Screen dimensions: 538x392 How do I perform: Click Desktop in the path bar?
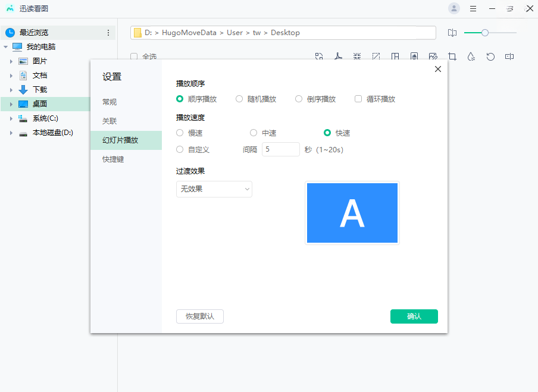(x=285, y=33)
